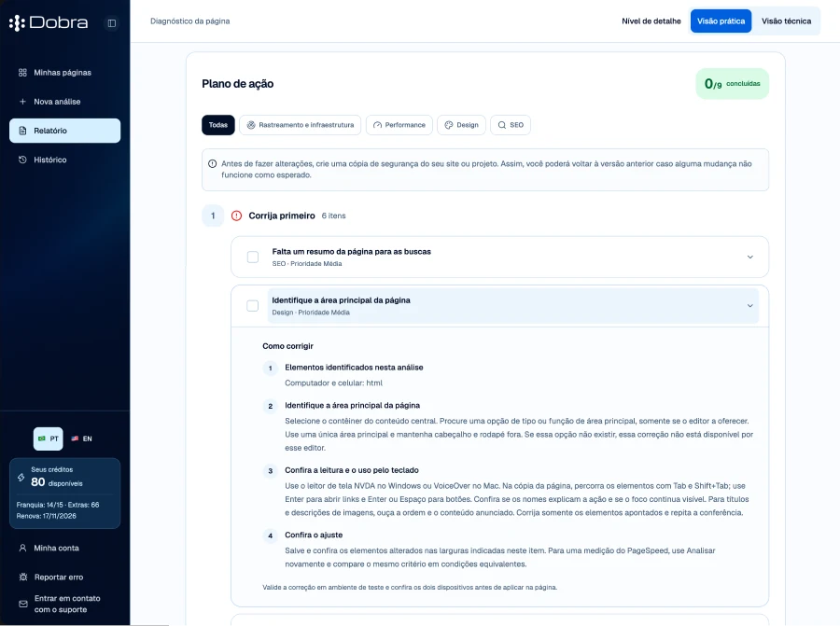
Task: Click the bug icon beside Reportar erro
Action: tap(23, 577)
